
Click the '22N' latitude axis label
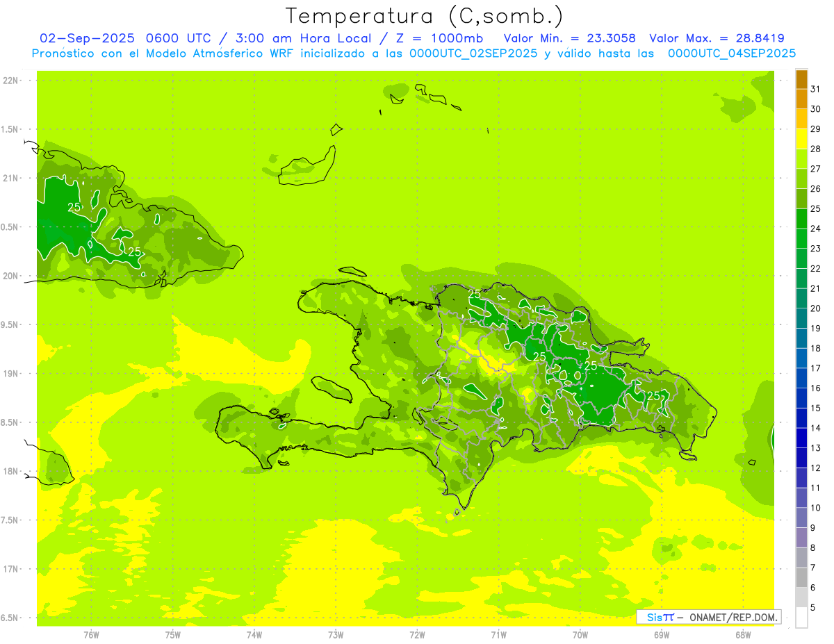click(x=12, y=80)
